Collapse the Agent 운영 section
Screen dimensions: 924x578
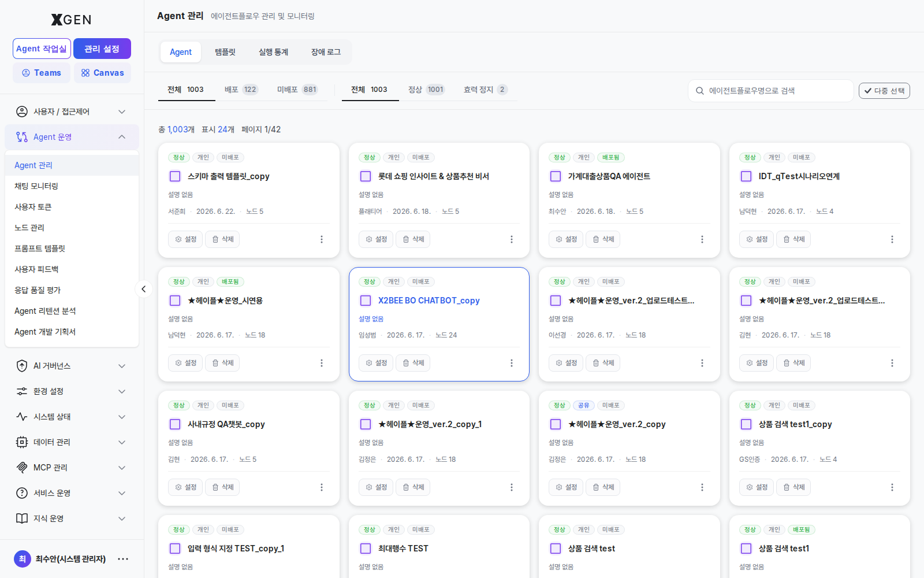pos(72,137)
